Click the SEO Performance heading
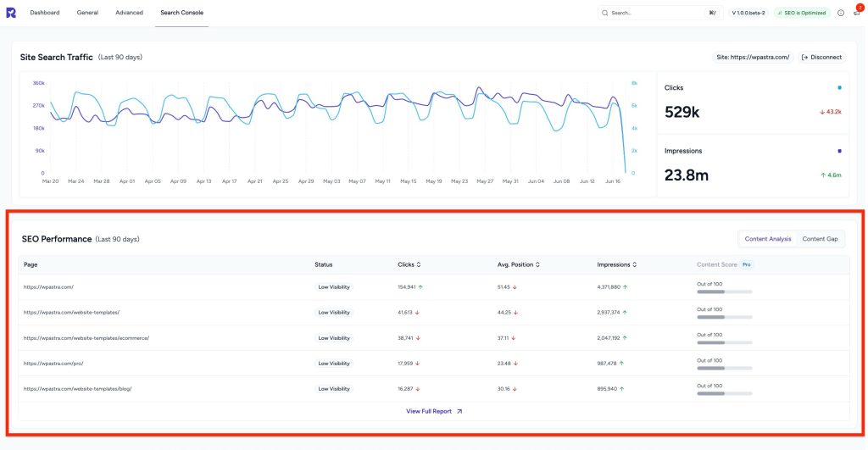868x450 pixels. tap(57, 239)
